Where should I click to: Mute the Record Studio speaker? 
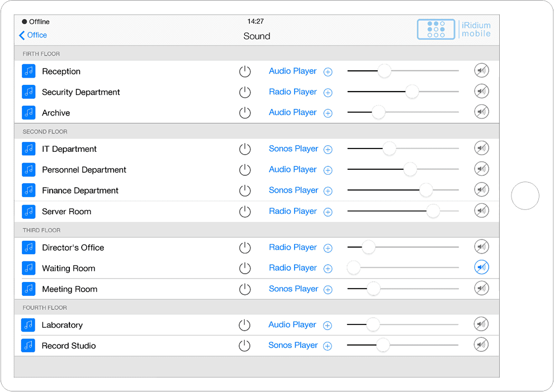[481, 345]
